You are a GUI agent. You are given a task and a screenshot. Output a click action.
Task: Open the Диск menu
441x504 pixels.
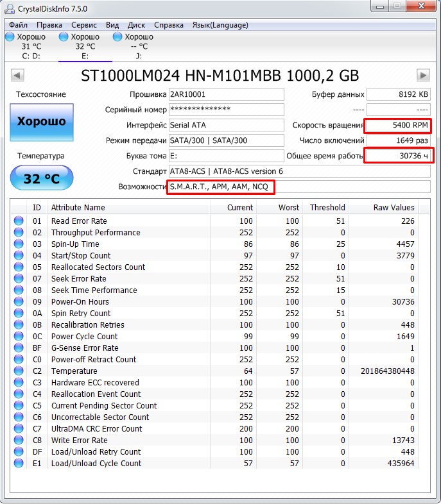coord(136,25)
